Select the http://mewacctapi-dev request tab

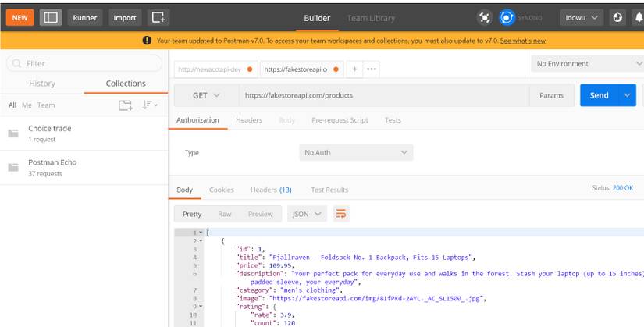coord(216,69)
